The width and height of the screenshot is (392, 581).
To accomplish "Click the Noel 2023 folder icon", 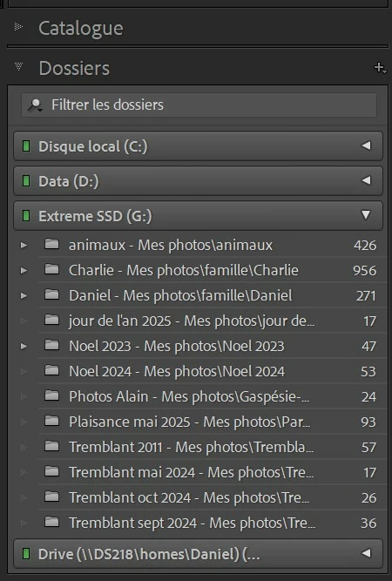I will click(51, 345).
